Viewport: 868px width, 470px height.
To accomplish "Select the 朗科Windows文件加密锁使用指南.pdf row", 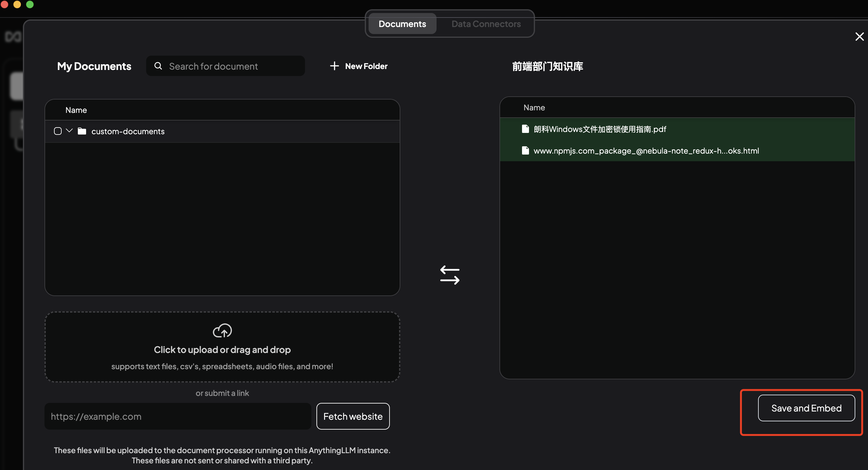I will tap(677, 129).
